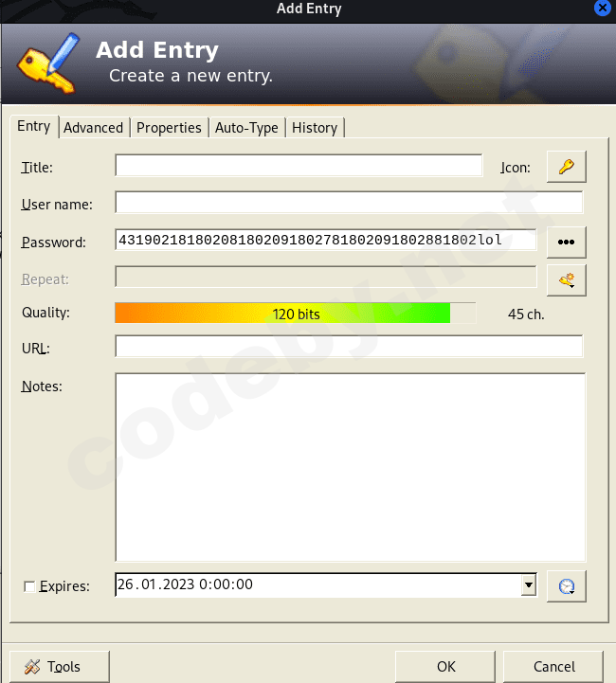Viewport: 616px width, 683px height.
Task: Open the entry icon picker key button
Action: pos(567,167)
